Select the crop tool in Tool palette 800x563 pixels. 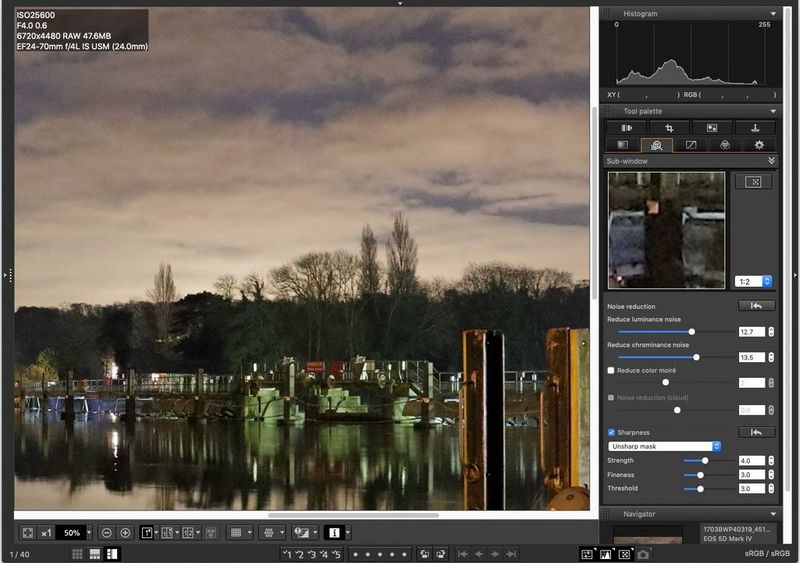point(669,128)
